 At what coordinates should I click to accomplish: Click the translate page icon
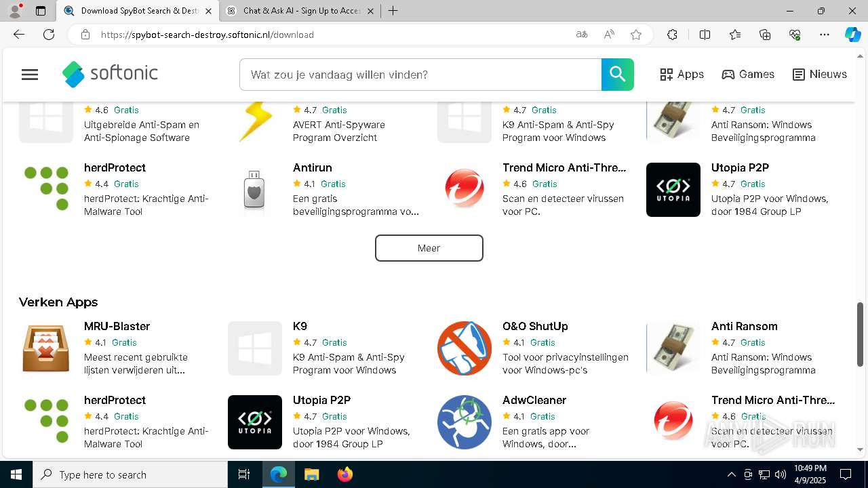click(582, 35)
